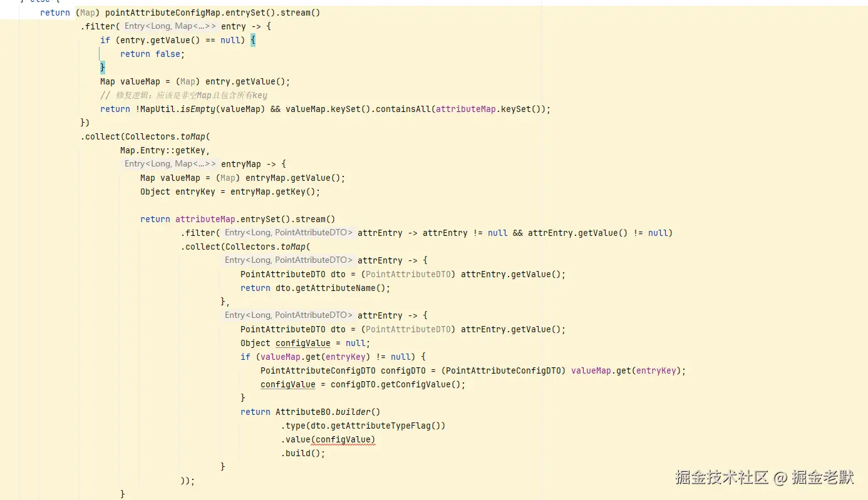Click the 'Object configValue = null' declaration
This screenshot has width=868, height=500.
click(305, 343)
